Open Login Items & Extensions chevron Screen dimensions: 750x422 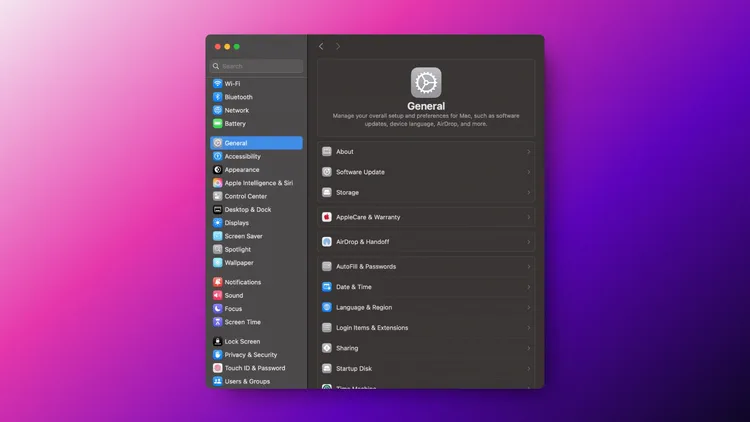click(529, 328)
